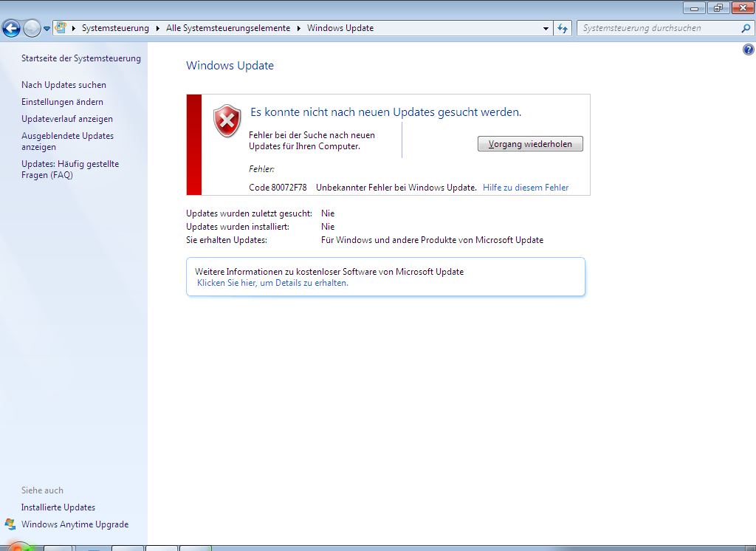756x551 pixels.
Task: Select Windows Update breadcrumb
Action: point(340,28)
